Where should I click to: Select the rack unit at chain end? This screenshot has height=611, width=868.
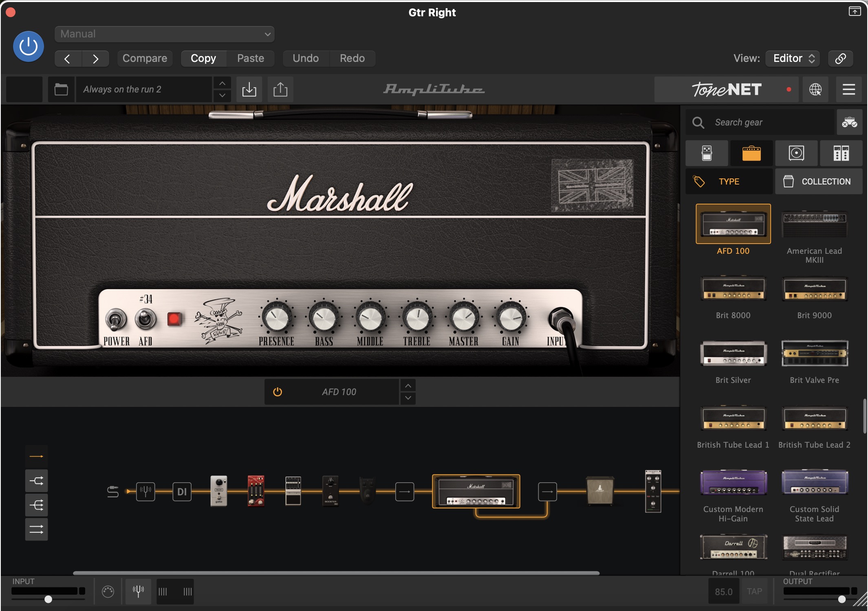(x=653, y=491)
